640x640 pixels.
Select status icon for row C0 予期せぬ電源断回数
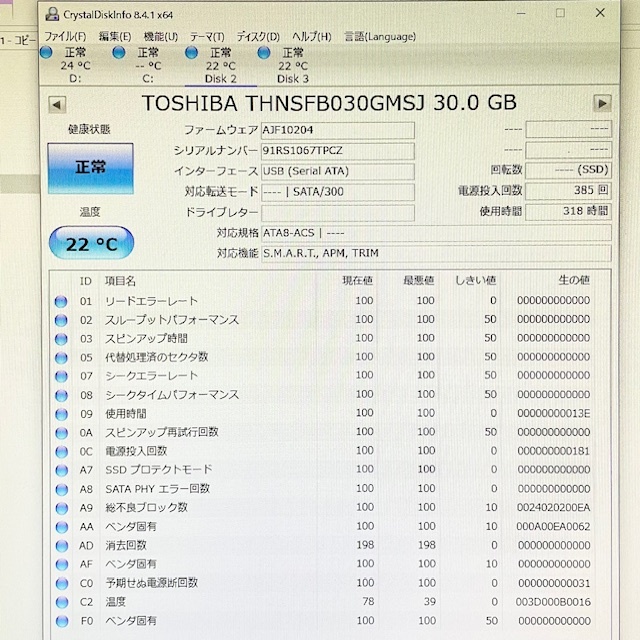pos(62,584)
